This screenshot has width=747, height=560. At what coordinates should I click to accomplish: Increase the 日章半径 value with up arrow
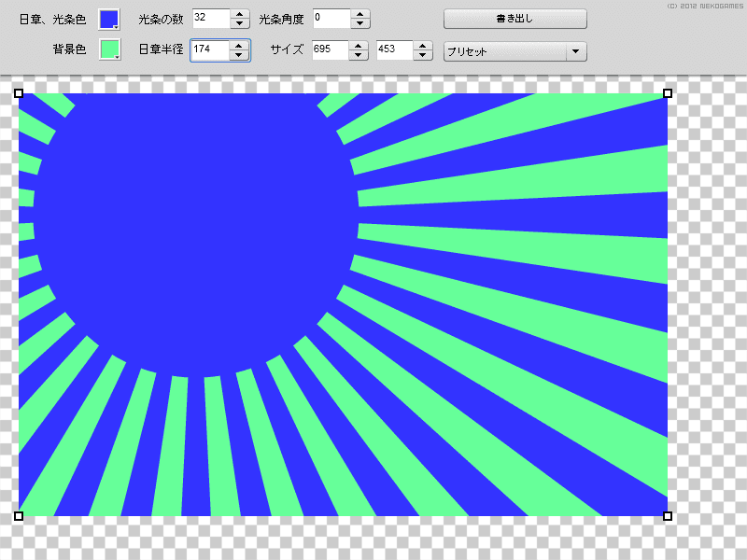(x=239, y=46)
